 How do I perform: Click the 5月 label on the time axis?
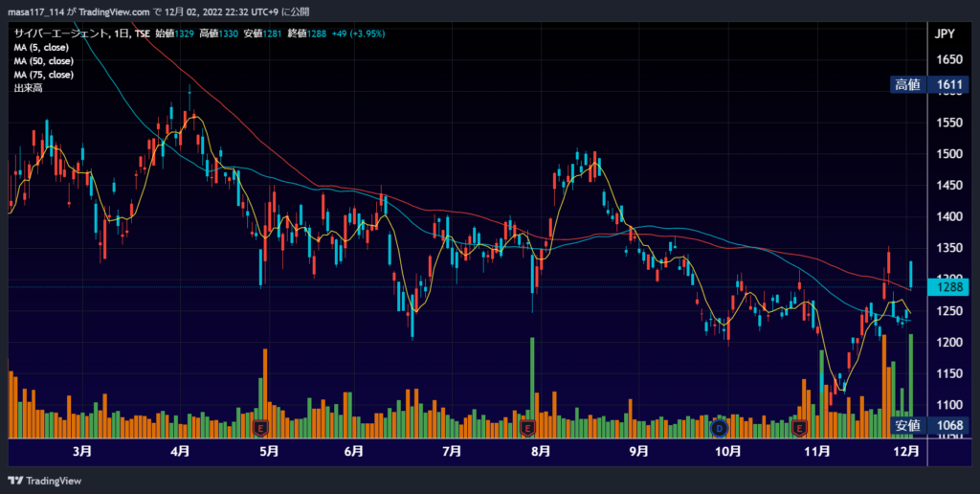(269, 452)
